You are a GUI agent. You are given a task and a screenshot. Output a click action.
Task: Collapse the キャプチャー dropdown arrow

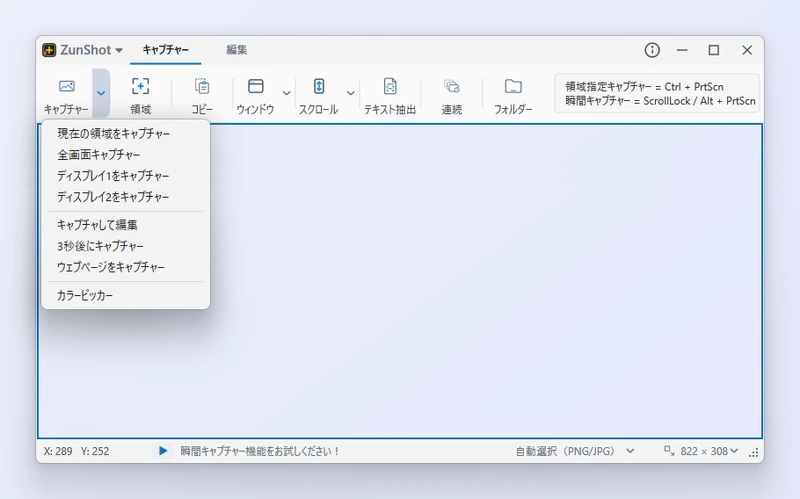click(x=101, y=93)
